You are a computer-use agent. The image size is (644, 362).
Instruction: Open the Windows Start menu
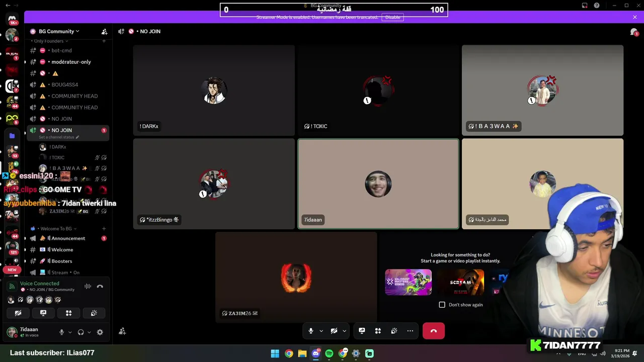pos(275,353)
